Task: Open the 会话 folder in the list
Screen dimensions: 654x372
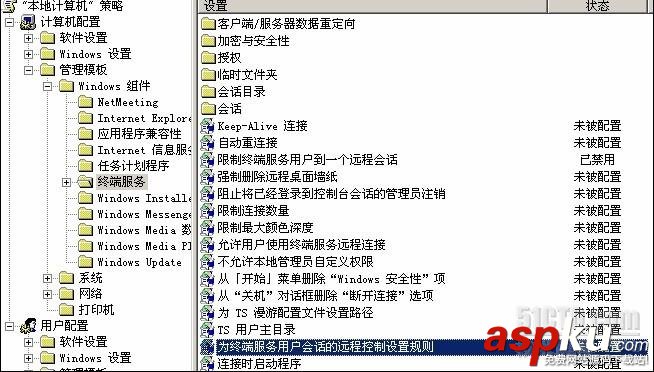Action: (x=229, y=109)
